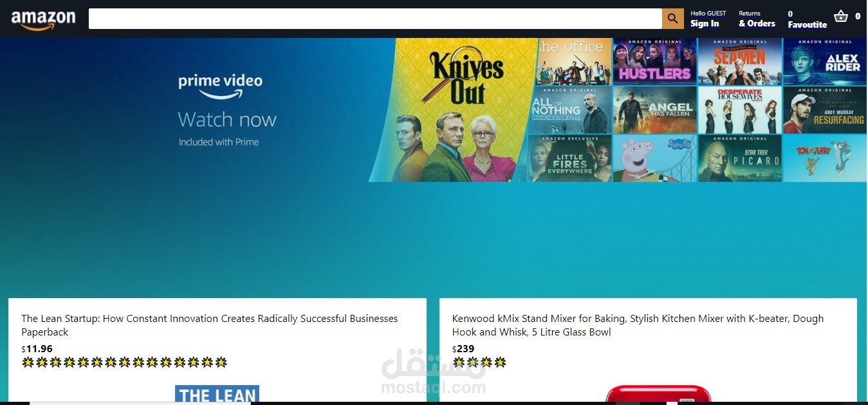Open the Tom and Jerry thumbnail
868x405 pixels.
[825, 158]
